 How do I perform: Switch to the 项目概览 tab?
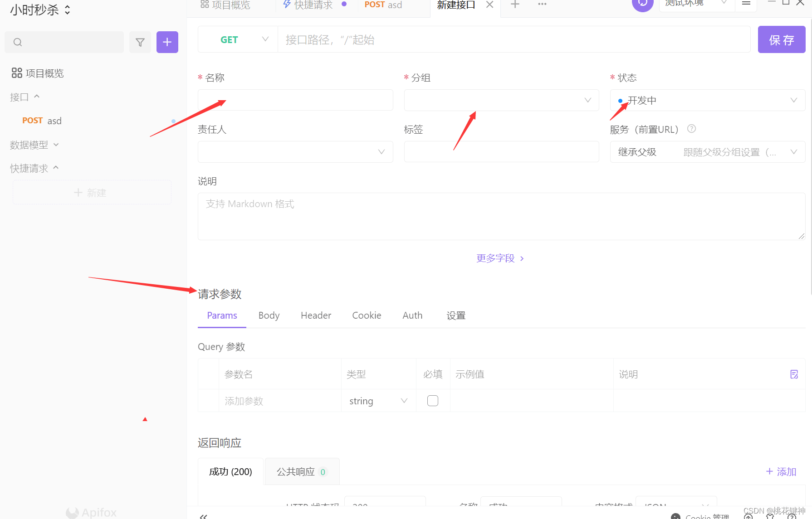(225, 5)
